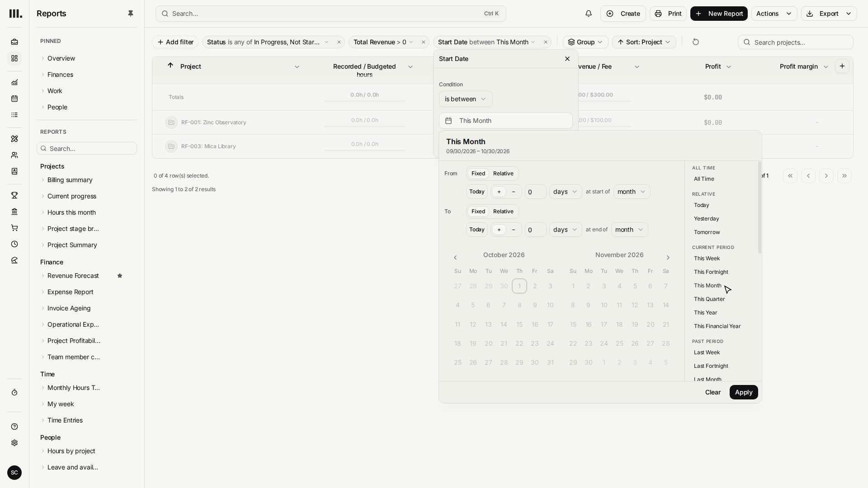
Task: Add a column with the plus icon
Action: click(x=842, y=66)
